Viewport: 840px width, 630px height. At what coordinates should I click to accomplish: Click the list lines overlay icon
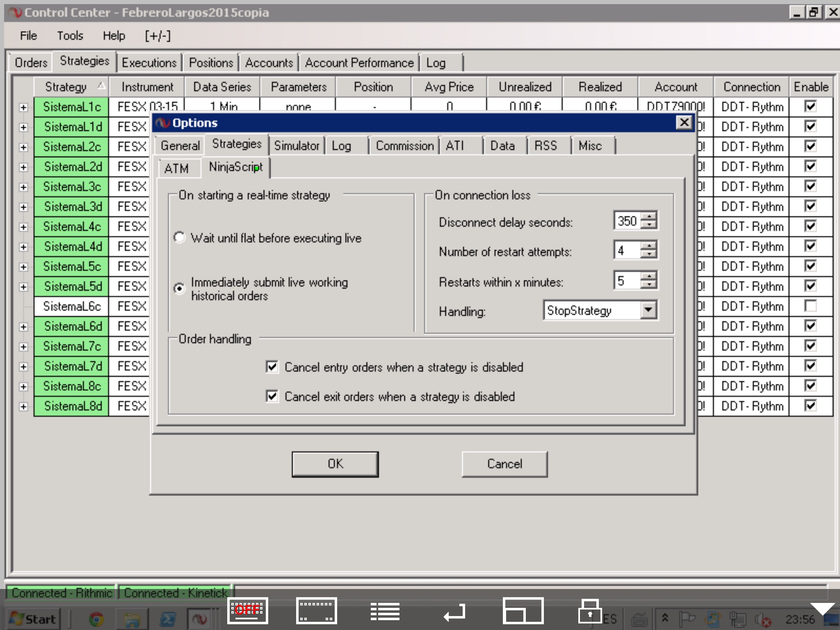click(385, 611)
